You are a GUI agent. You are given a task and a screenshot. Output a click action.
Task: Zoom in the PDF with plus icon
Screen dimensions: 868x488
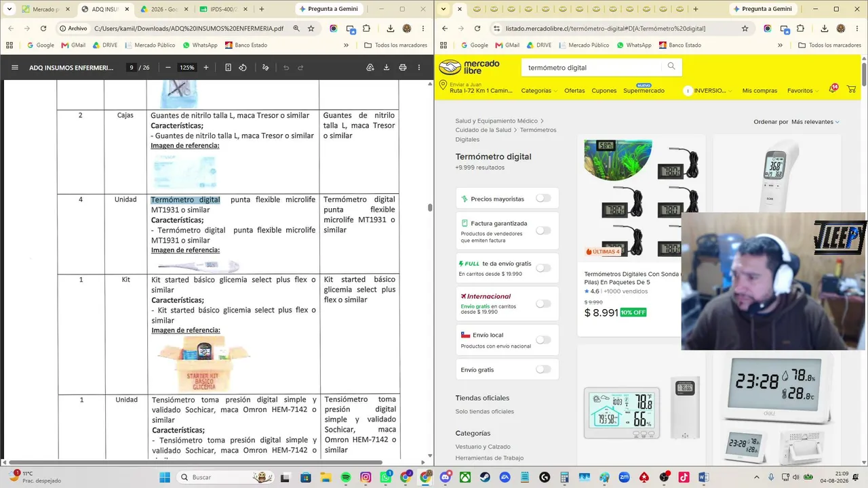pos(206,68)
